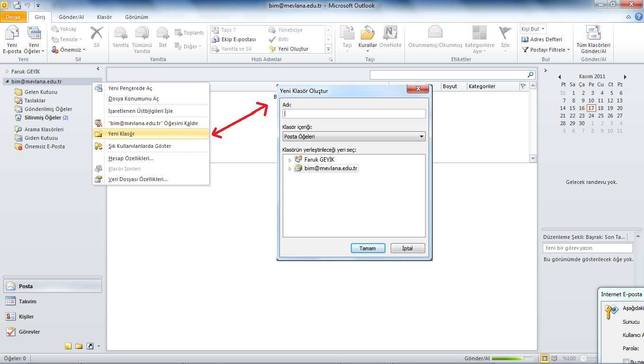Open Önemsiz E-Posta folder
The height and width of the screenshot is (364, 644).
pyautogui.click(x=45, y=146)
